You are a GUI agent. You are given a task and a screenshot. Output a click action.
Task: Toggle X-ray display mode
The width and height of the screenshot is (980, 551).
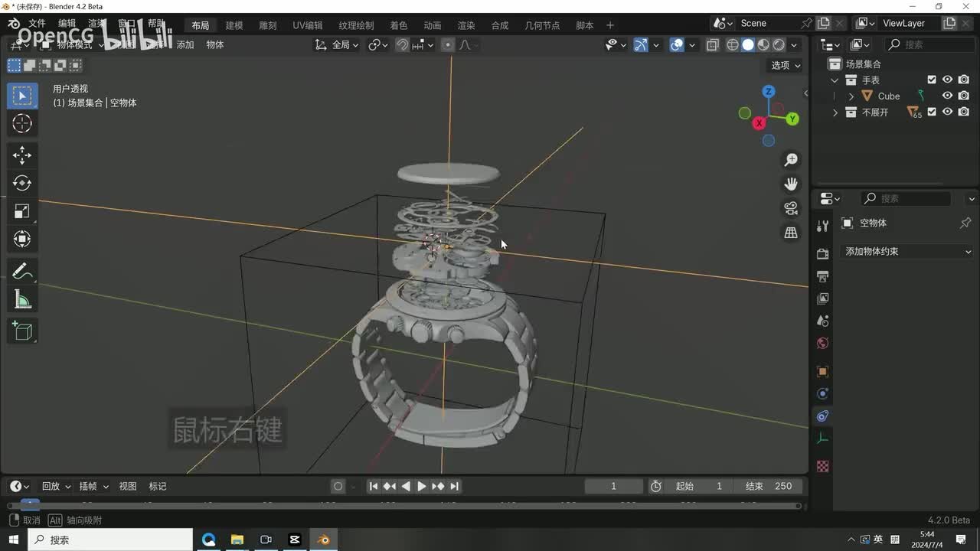click(713, 45)
